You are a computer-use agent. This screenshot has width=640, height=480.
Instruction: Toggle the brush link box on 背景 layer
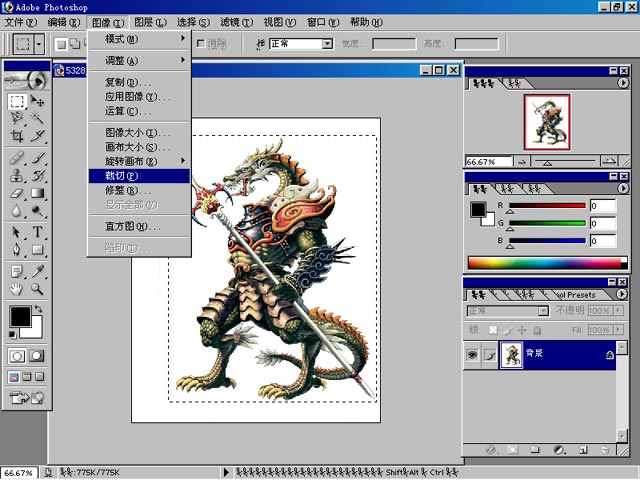[490, 355]
